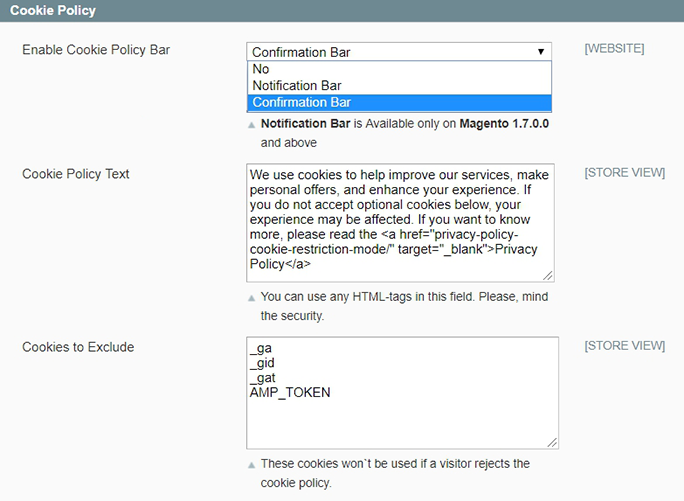This screenshot has height=501, width=684.
Task: Grab the Cookie Policy Text resize handle
Action: coord(549,275)
